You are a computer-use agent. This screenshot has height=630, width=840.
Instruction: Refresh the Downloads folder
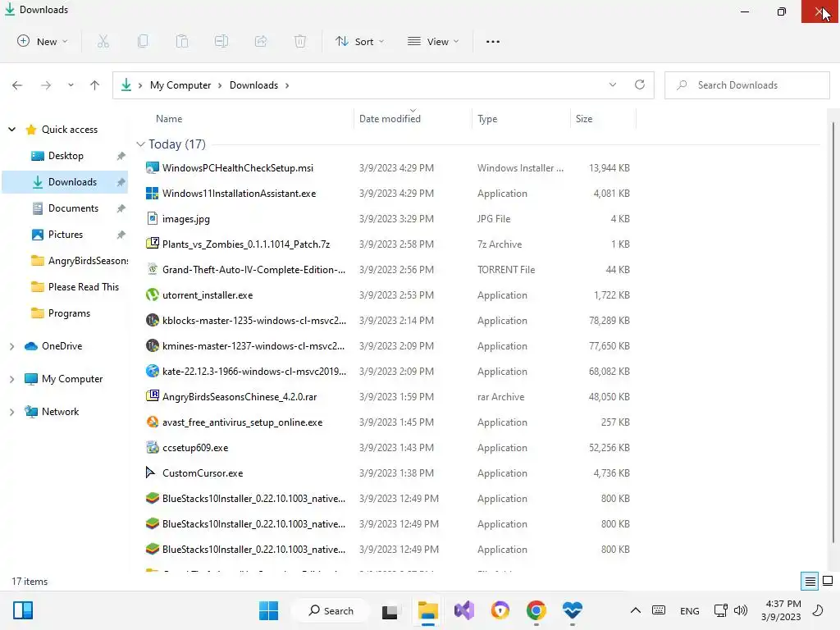tap(640, 84)
